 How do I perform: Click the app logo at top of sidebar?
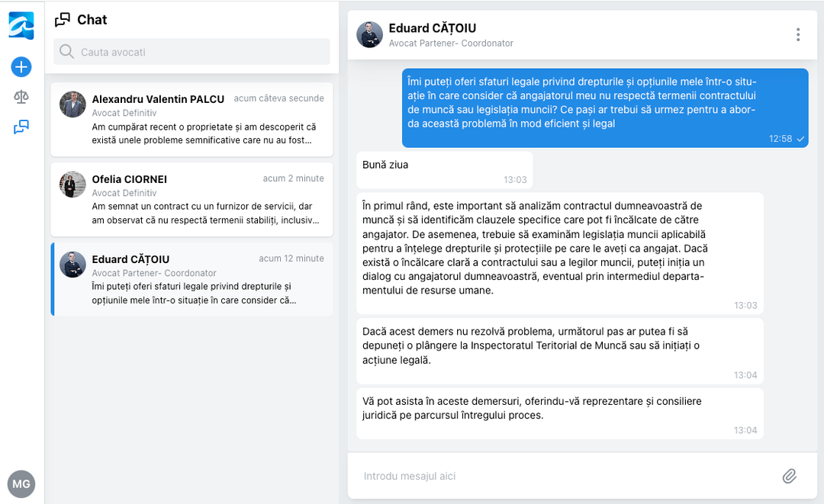coord(21,25)
